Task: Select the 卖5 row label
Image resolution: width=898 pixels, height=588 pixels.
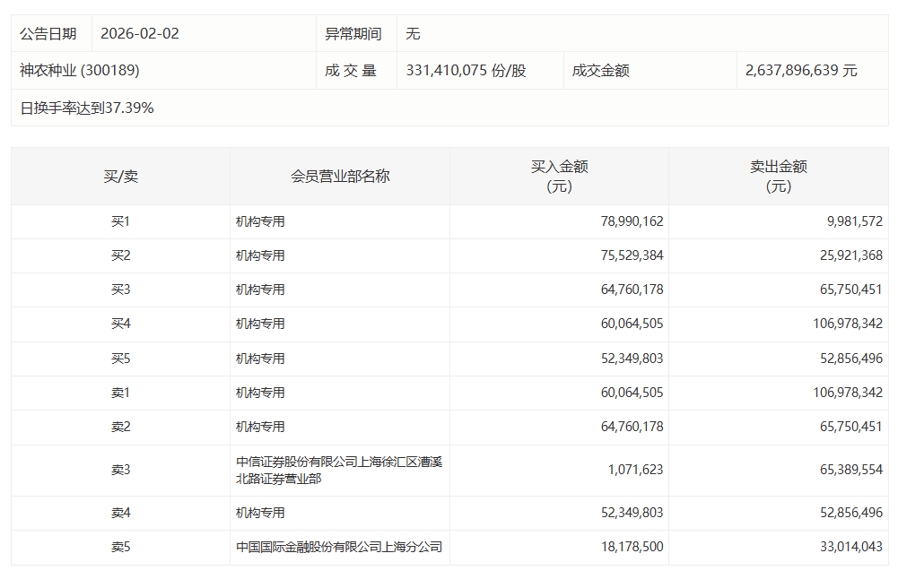Action: (x=120, y=547)
